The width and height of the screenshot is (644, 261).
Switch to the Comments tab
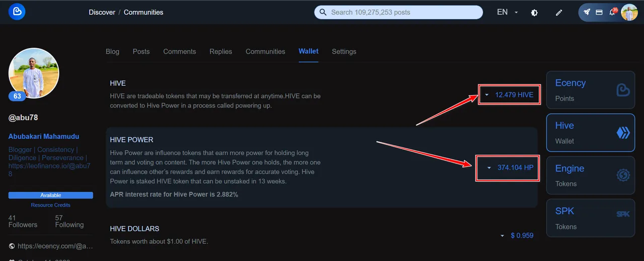180,51
